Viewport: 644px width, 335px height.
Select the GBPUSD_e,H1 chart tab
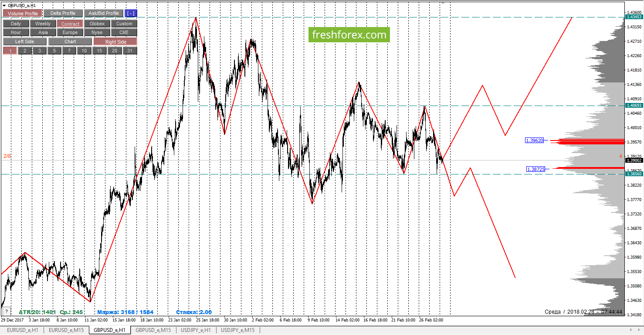(x=110, y=330)
